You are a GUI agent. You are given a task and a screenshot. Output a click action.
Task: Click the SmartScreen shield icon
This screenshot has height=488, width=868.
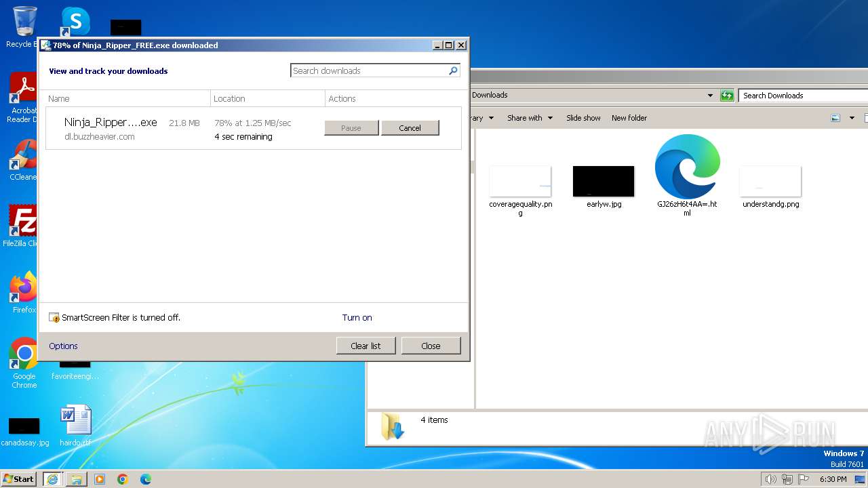coord(54,317)
